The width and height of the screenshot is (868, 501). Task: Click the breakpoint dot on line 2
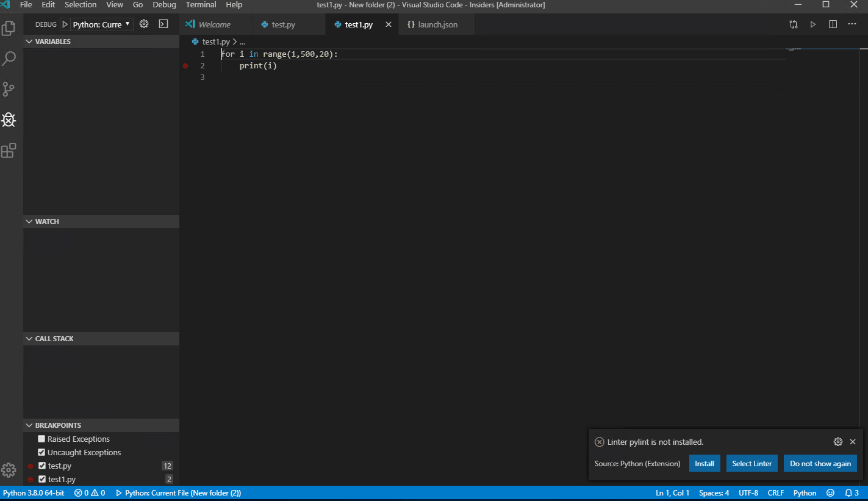click(x=185, y=66)
